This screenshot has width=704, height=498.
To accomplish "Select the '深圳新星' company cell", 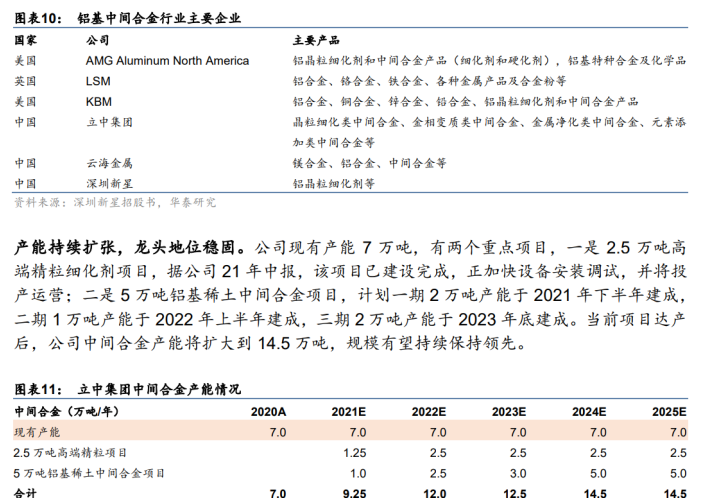I will (110, 184).
